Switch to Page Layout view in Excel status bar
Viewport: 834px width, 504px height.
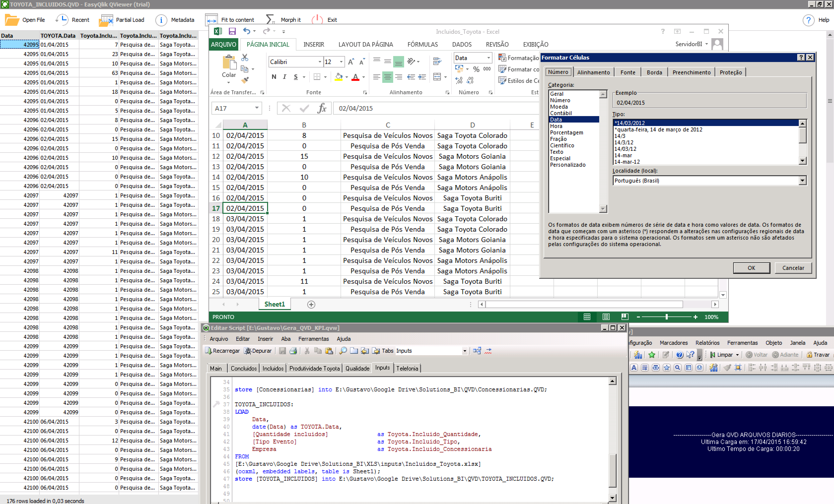click(606, 317)
